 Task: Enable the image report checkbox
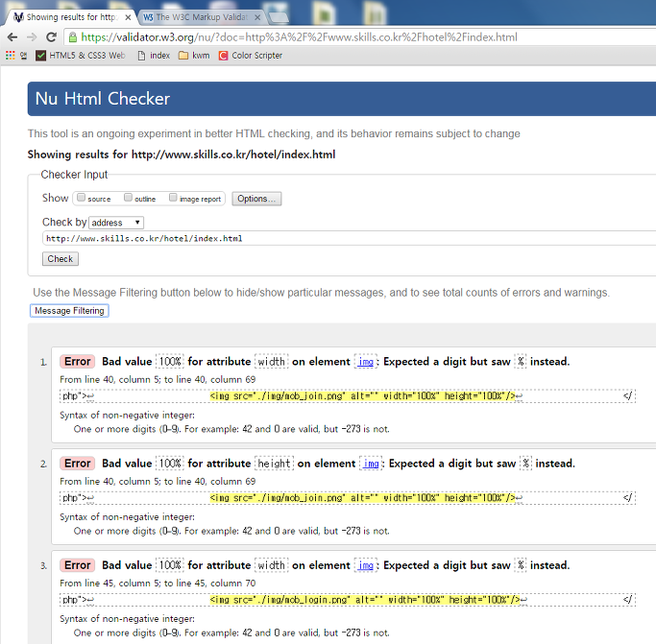coord(173,198)
